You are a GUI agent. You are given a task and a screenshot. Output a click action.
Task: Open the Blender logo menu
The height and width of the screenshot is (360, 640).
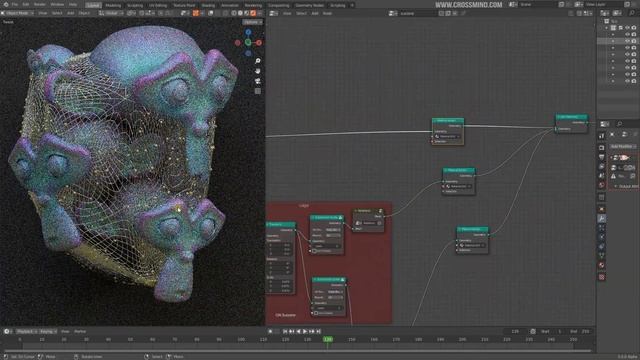pyautogui.click(x=5, y=4)
